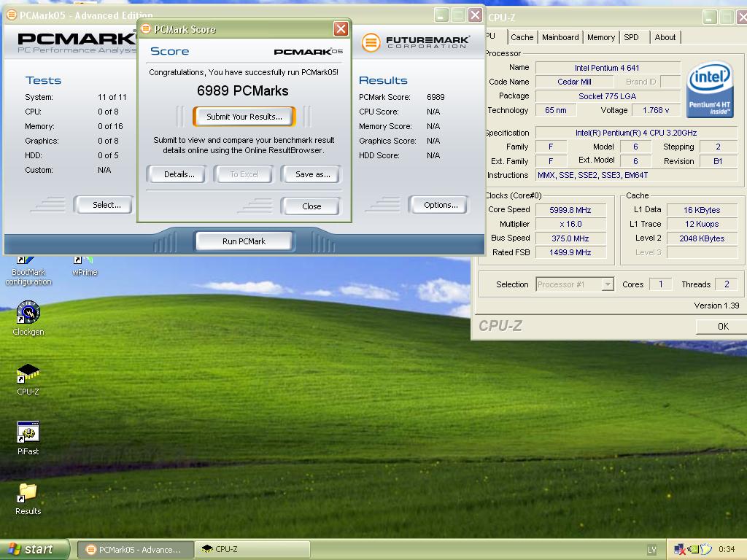Switch to the Memory tab in CPU-Z

[601, 37]
